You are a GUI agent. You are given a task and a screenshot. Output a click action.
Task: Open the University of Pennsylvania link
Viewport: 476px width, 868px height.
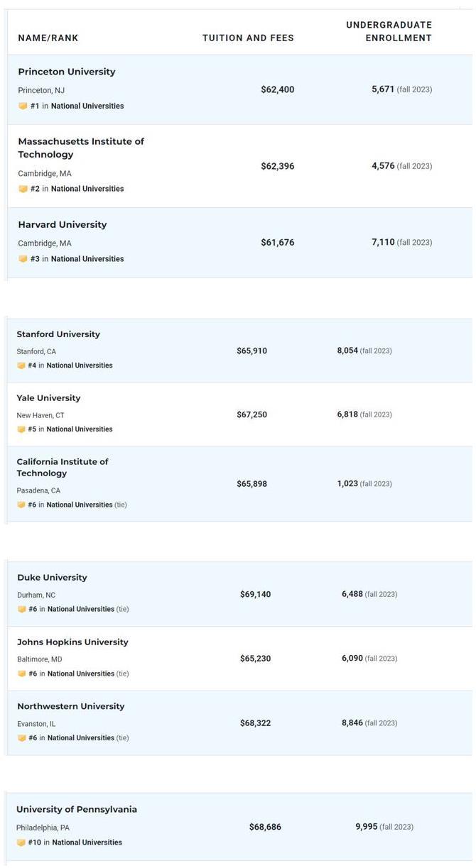coord(77,809)
